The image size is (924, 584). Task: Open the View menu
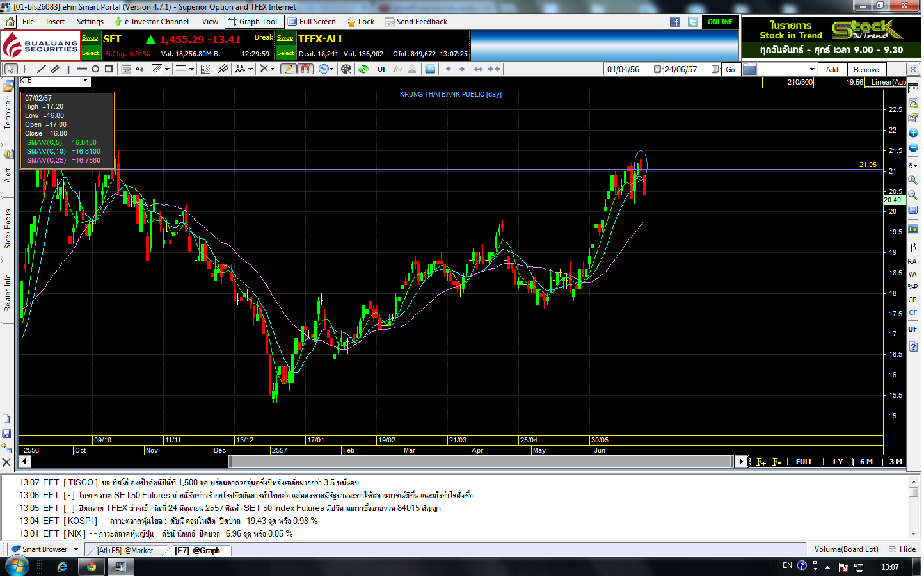211,22
